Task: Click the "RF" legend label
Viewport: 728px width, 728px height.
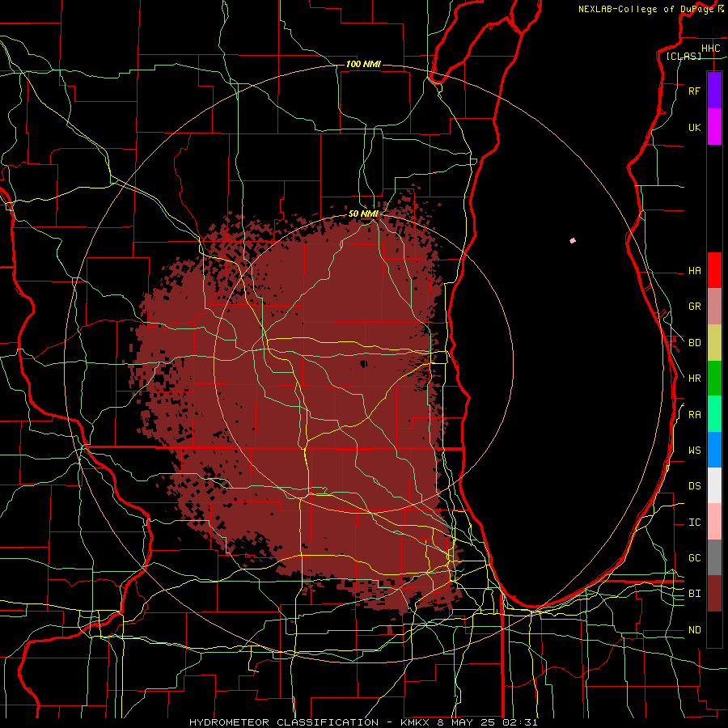Action: point(694,91)
